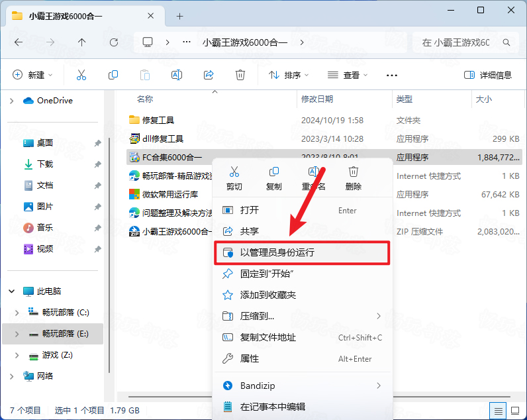527x420 pixels.
Task: Select the 微软常用运行库 file
Action: point(170,194)
